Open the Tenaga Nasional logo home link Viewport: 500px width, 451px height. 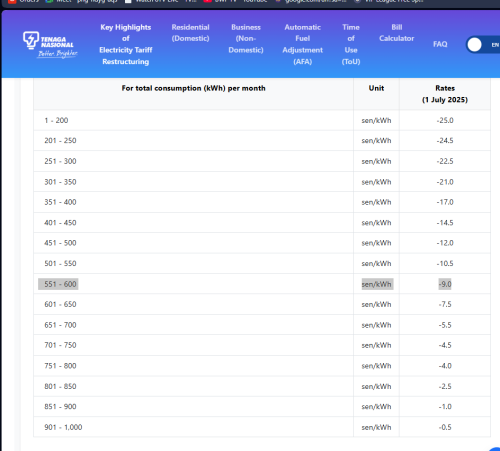click(50, 45)
